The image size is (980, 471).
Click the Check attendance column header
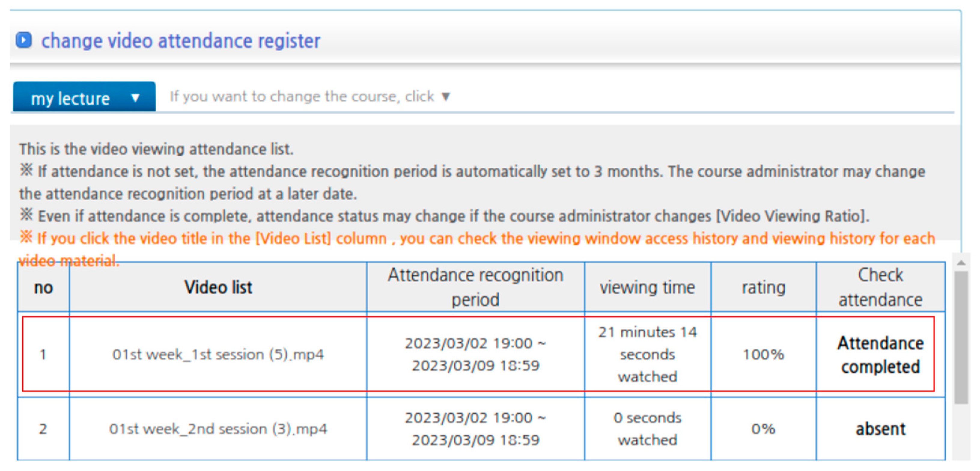pos(880,287)
